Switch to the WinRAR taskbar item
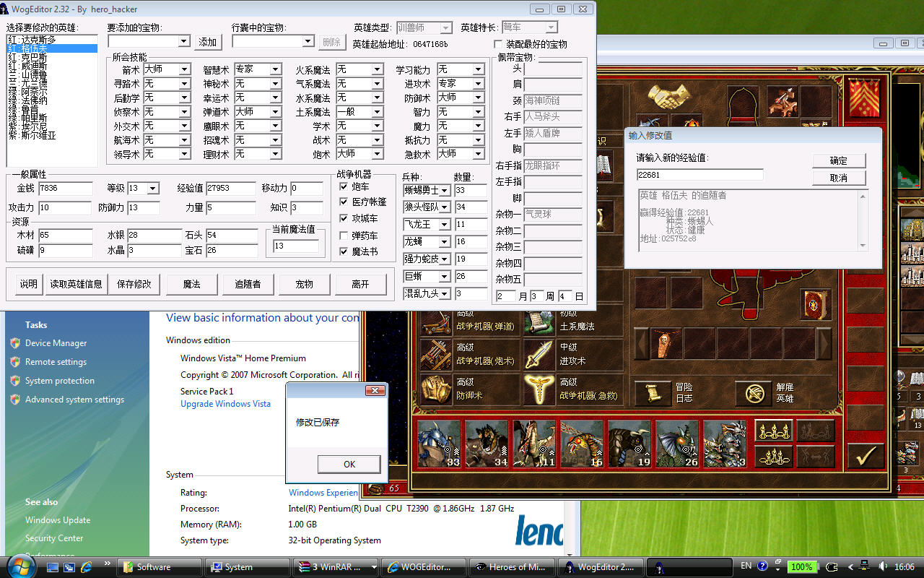 [336, 567]
